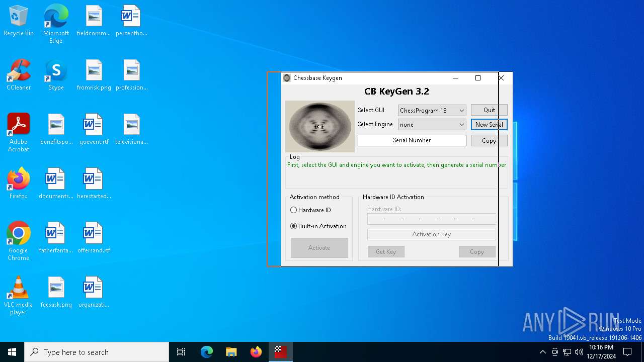This screenshot has width=644, height=362.
Task: Open Firefox from the taskbar
Action: pyautogui.click(x=256, y=352)
